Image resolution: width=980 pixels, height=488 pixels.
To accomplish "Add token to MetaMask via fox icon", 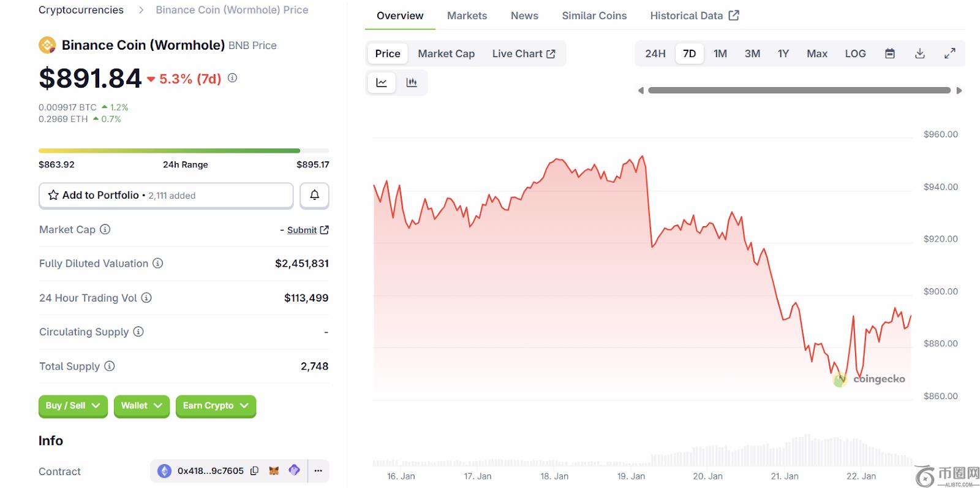I will pyautogui.click(x=274, y=471).
